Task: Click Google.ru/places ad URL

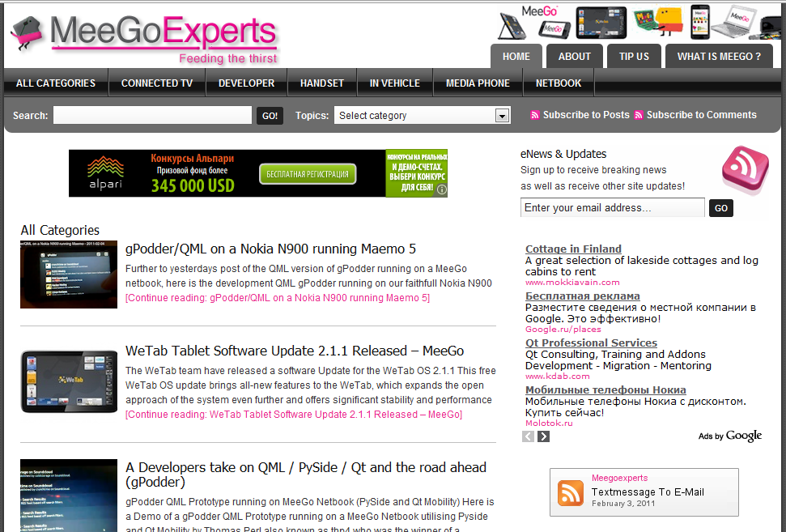Action: (563, 330)
